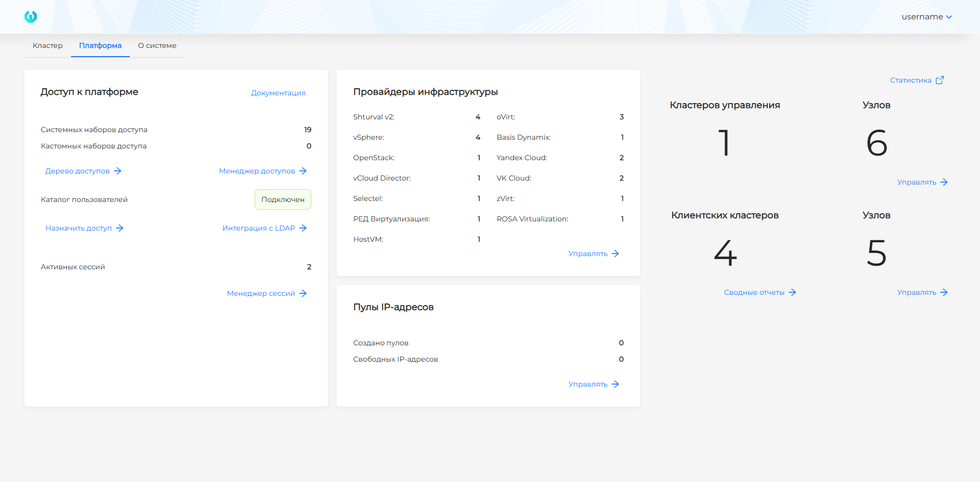Click arrow icon next to Назначить доступ
This screenshot has width=980, height=482.
click(120, 228)
